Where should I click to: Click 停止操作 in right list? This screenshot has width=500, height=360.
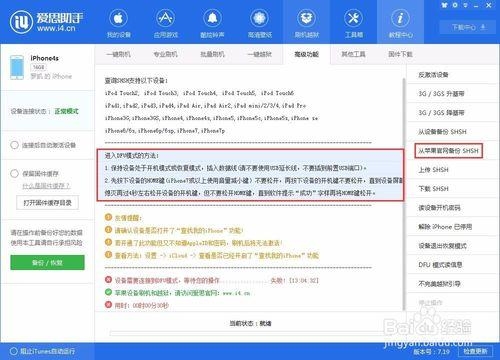pyautogui.click(x=430, y=303)
